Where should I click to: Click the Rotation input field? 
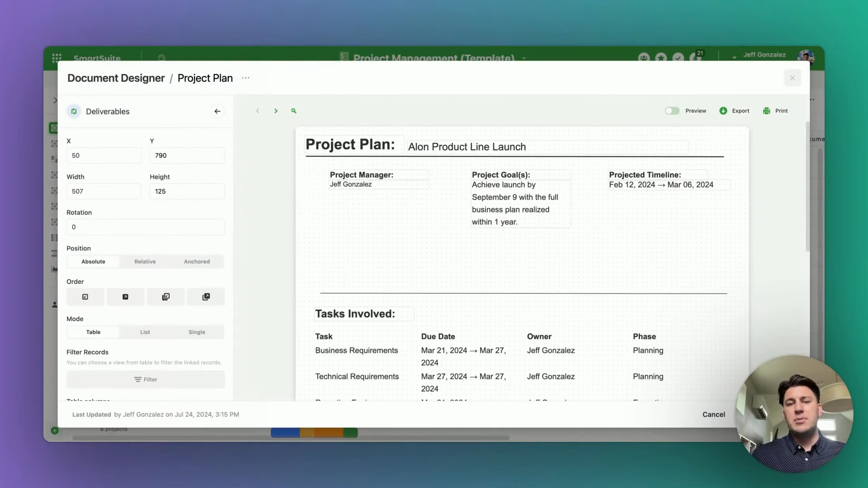146,227
